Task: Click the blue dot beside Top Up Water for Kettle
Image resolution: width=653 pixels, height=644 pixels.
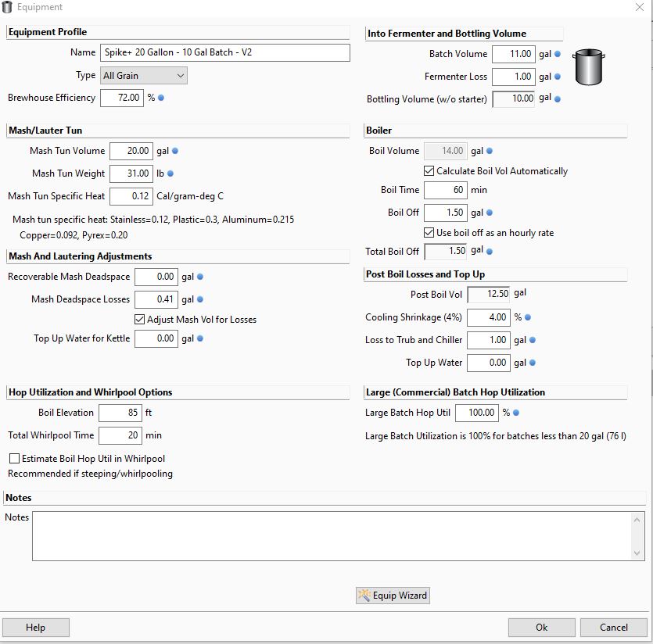Action: click(x=200, y=338)
